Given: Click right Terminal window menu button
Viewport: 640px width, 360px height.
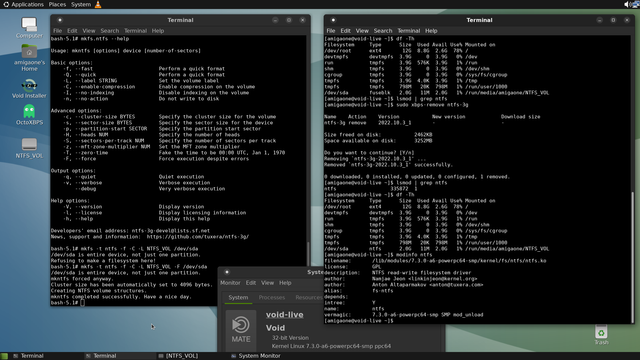Looking at the screenshot, I should coord(333,20).
